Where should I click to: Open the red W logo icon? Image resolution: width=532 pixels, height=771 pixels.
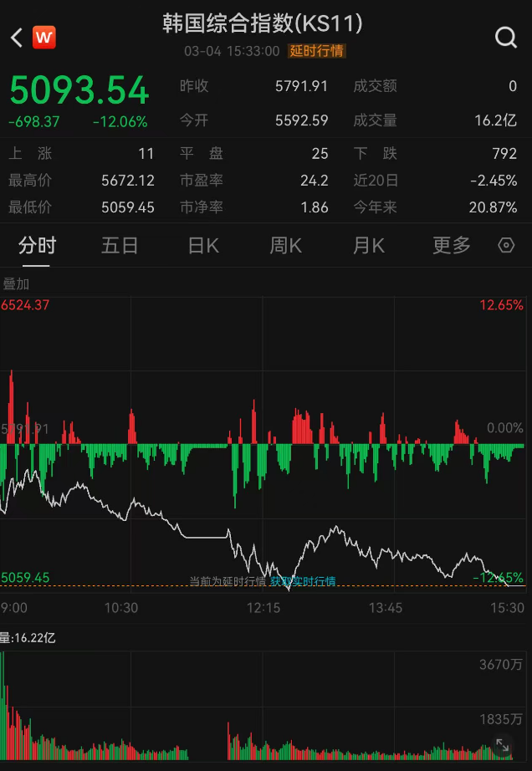[x=44, y=38]
